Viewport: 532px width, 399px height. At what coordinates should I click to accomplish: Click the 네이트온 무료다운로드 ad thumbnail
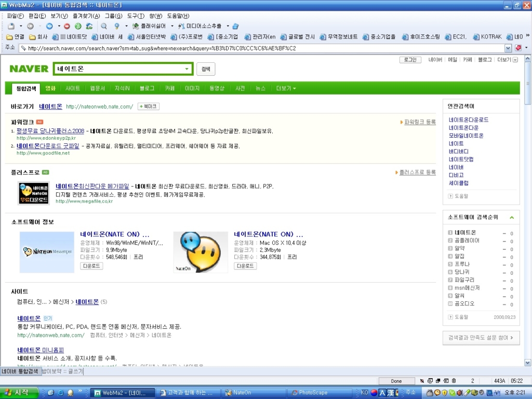(x=34, y=193)
